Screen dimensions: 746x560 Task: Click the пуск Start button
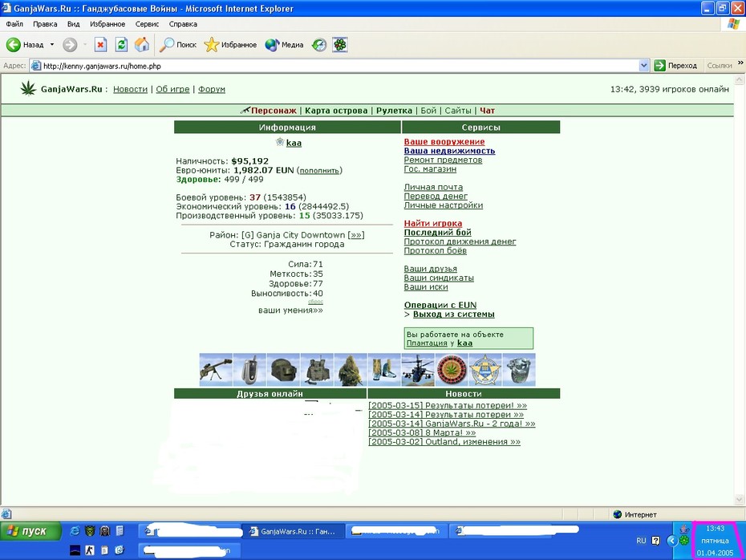pos(31,531)
